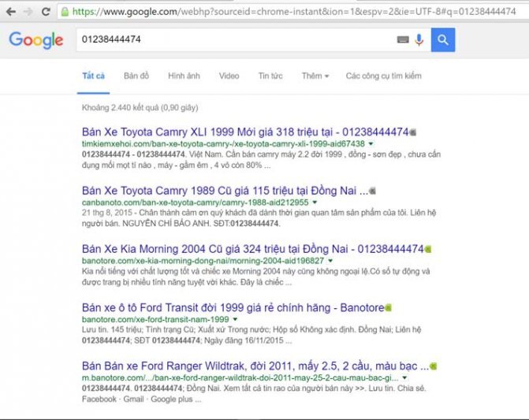Expand the arrow beside canbanoto.com URL
The height and width of the screenshot is (420, 529).
315,203
